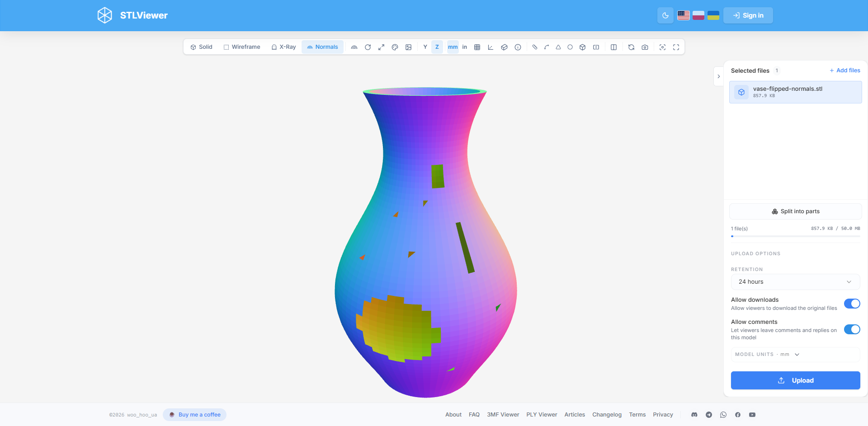
Task: Open the model info icon
Action: click(518, 47)
